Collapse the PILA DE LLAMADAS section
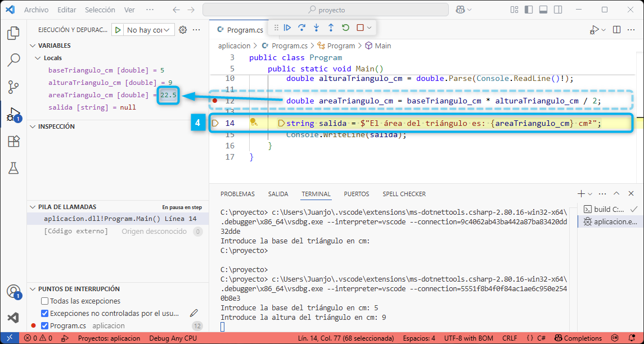 tap(33, 207)
